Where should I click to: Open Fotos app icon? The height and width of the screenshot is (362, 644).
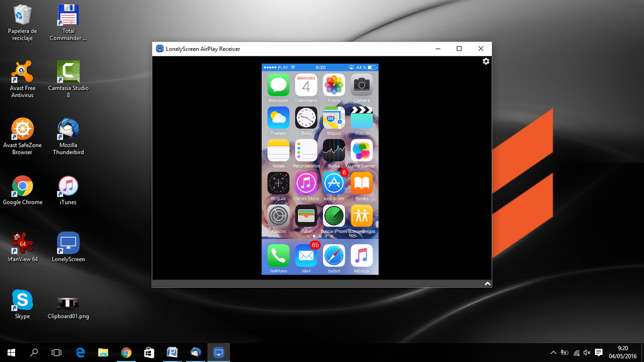(334, 85)
